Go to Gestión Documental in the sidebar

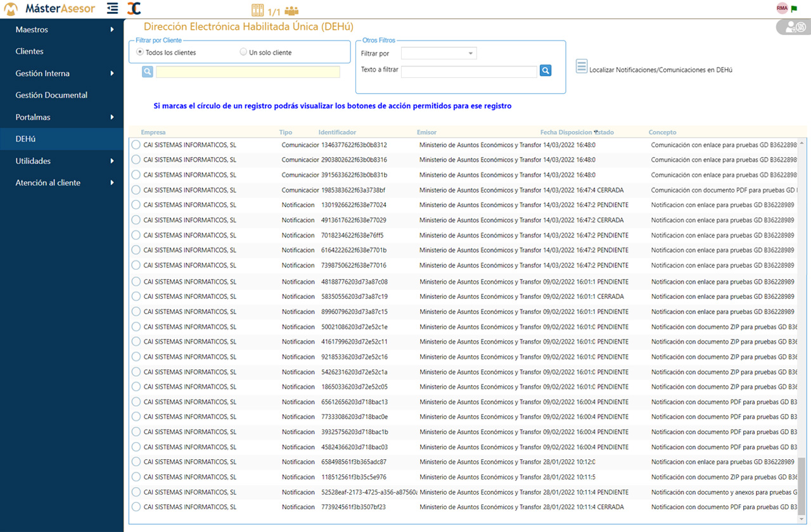click(x=51, y=95)
